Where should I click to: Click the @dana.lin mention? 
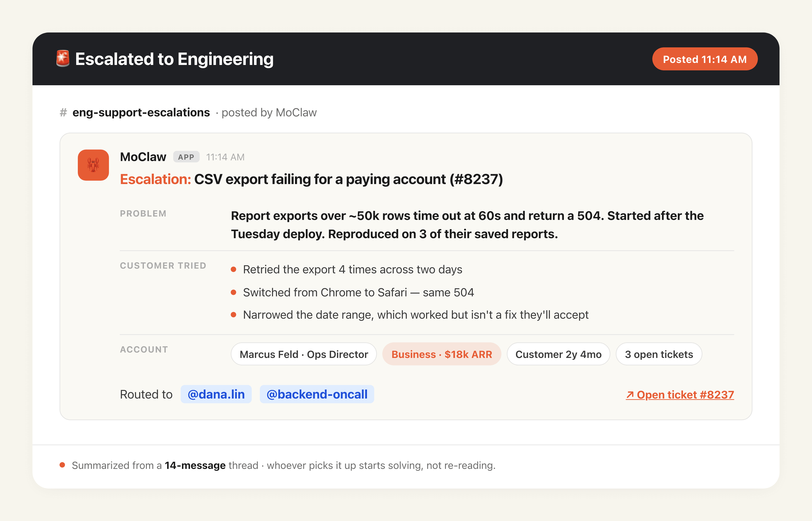coord(216,394)
